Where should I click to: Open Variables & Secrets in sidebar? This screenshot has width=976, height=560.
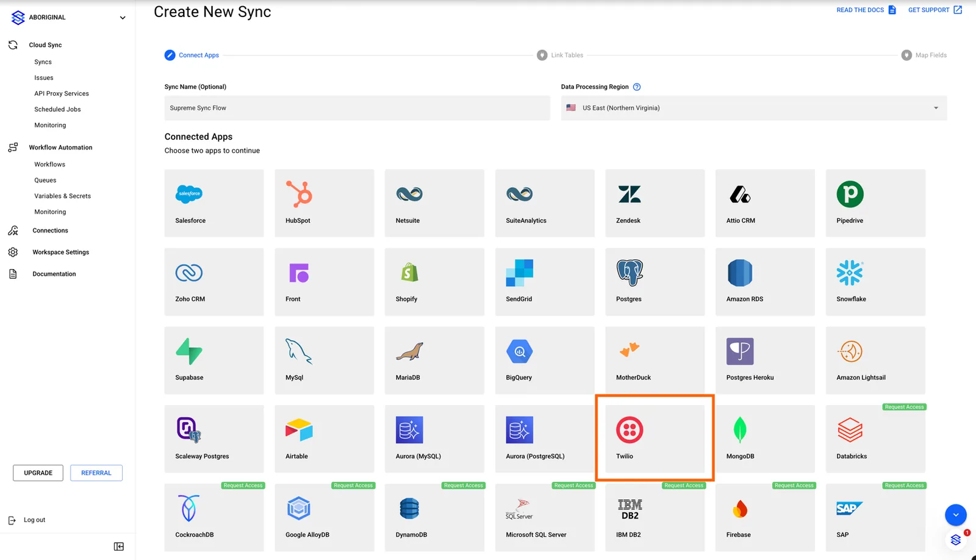pyautogui.click(x=62, y=196)
